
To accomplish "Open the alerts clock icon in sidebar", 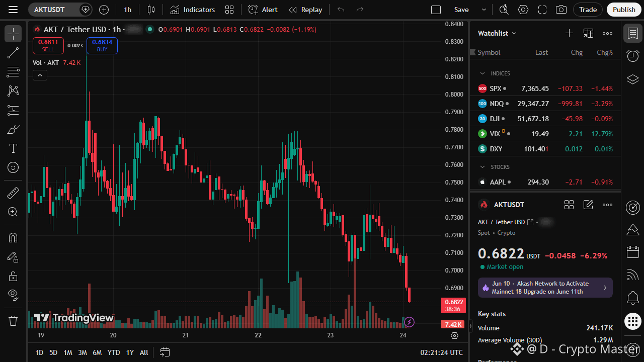I will coord(633,56).
